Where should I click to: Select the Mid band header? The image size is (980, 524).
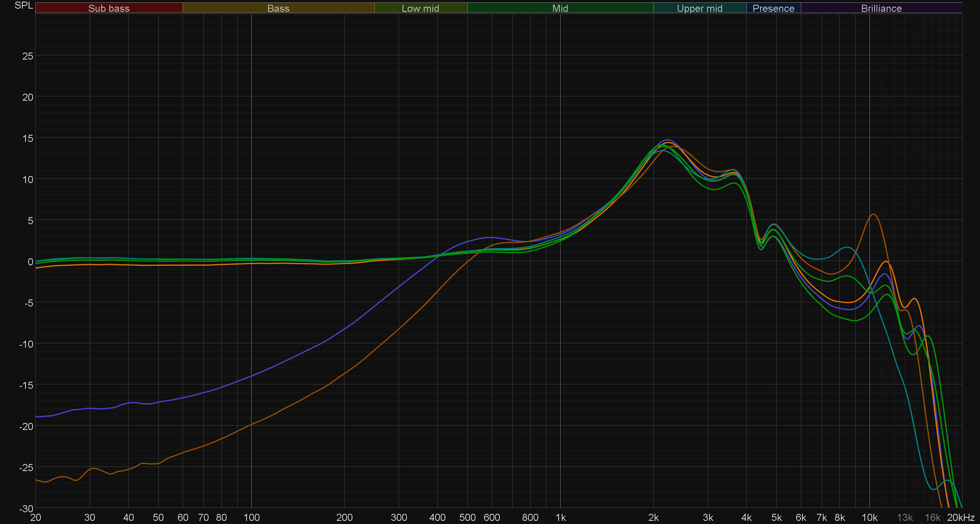560,8
